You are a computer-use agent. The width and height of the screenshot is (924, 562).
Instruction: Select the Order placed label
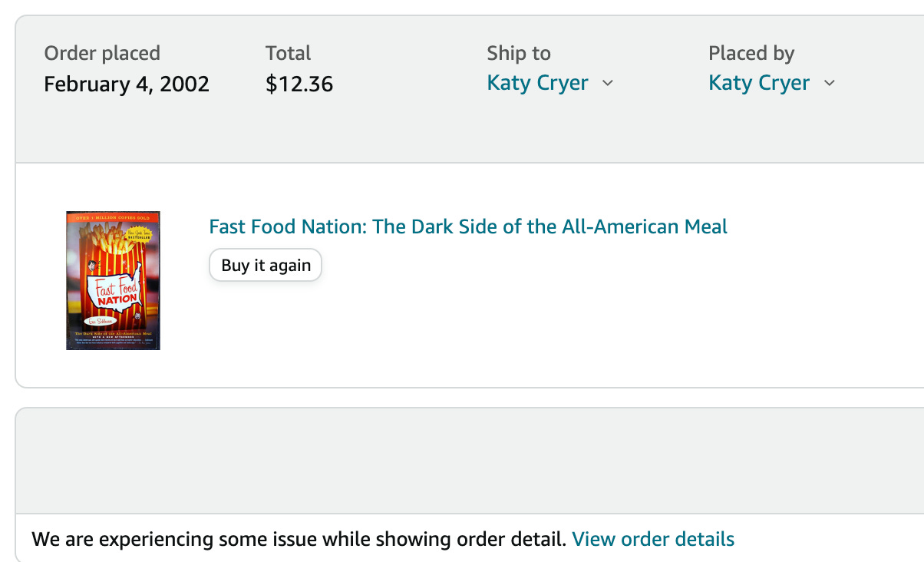coord(102,53)
